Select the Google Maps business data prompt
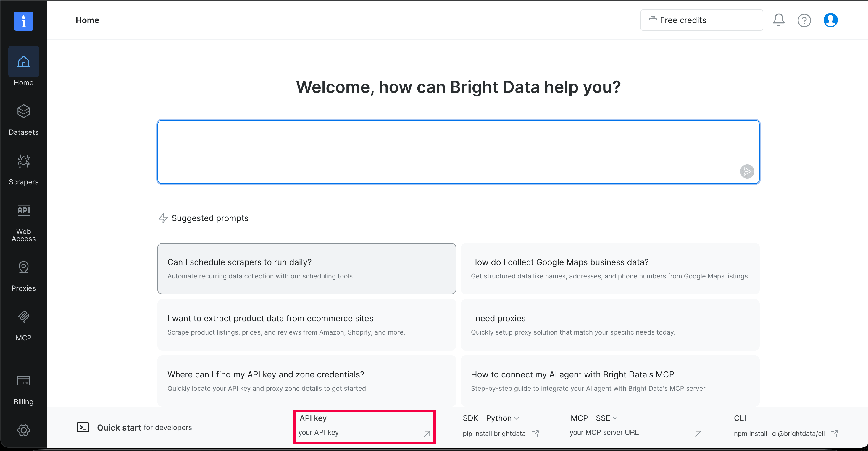868x451 pixels. tap(610, 269)
